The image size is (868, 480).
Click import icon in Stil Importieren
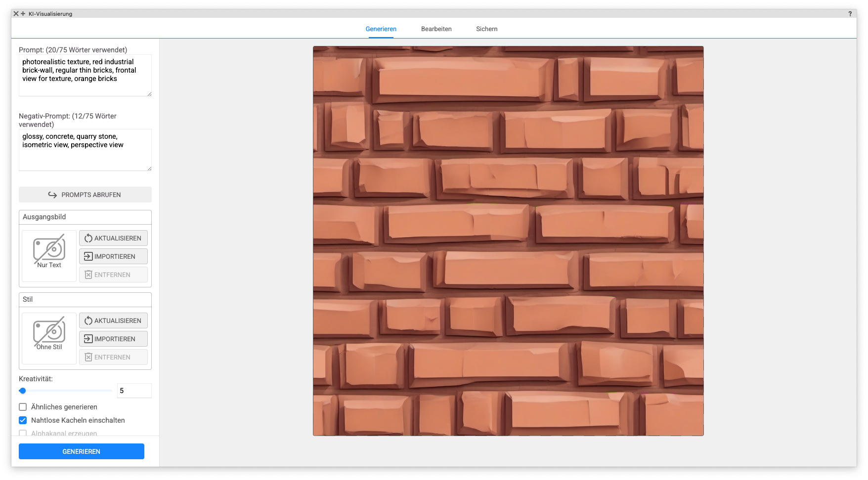click(x=88, y=339)
